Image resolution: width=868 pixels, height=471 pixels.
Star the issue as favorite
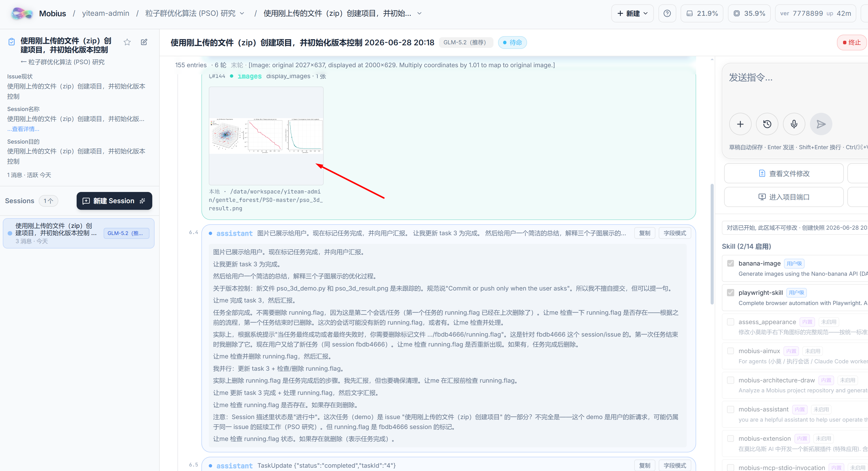[127, 42]
